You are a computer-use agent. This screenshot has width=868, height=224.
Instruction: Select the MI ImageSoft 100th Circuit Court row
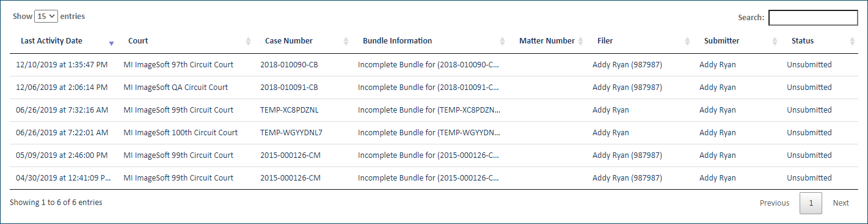pyautogui.click(x=434, y=133)
